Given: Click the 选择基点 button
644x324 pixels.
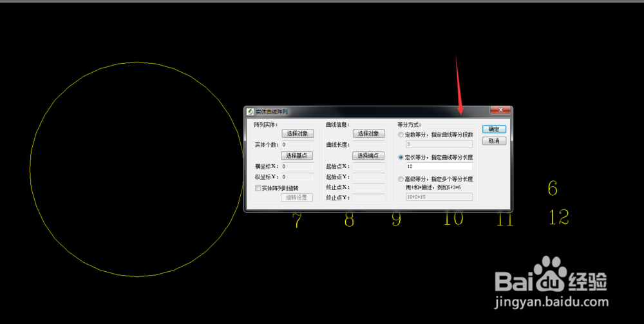Looking at the screenshot, I should point(297,156).
